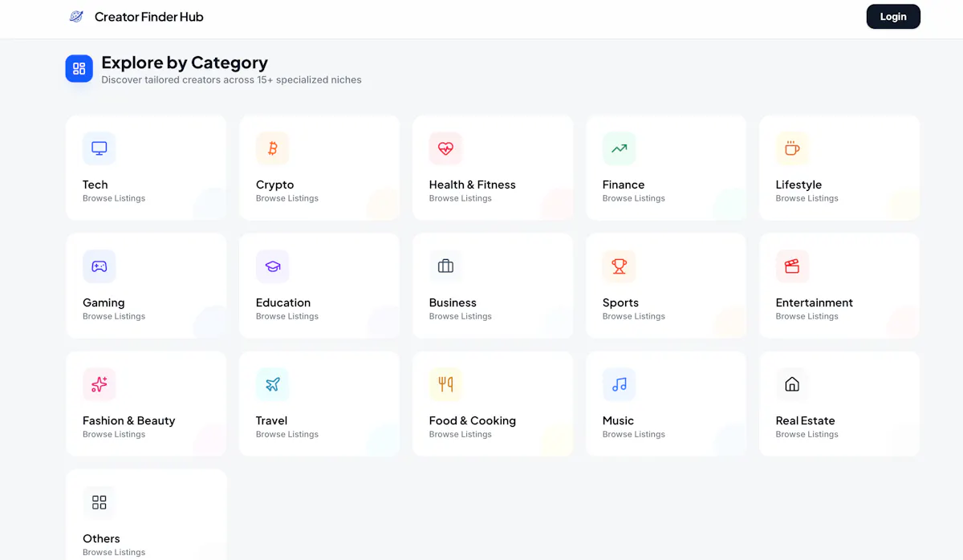Open the Gaming category title
The width and height of the screenshot is (963, 560).
pyautogui.click(x=104, y=302)
